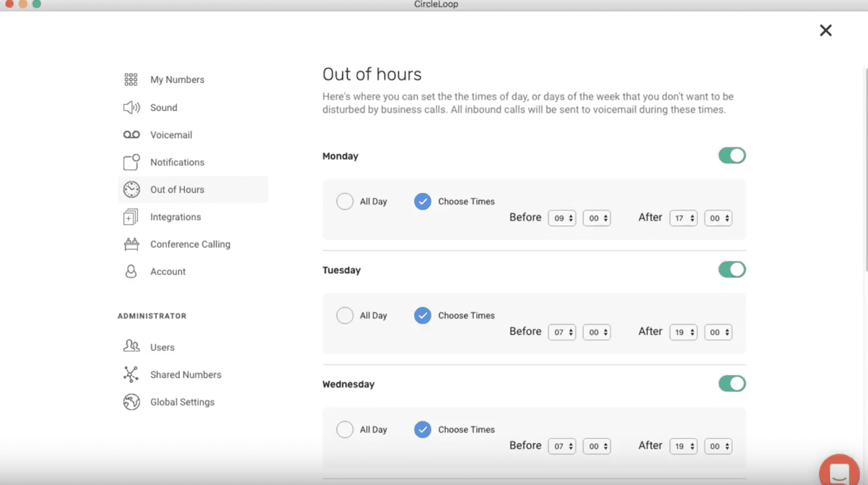
Task: Click the Shared Numbers network icon
Action: (131, 374)
